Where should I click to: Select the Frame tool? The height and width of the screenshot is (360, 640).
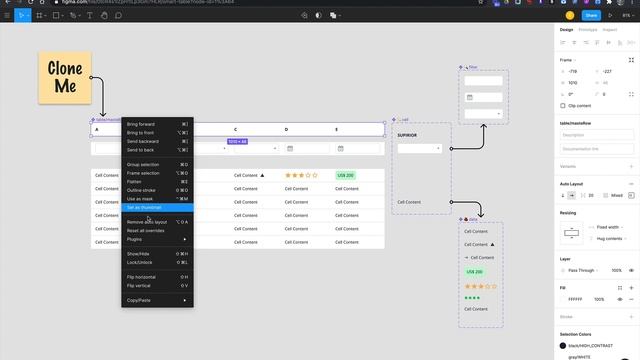coord(39,16)
